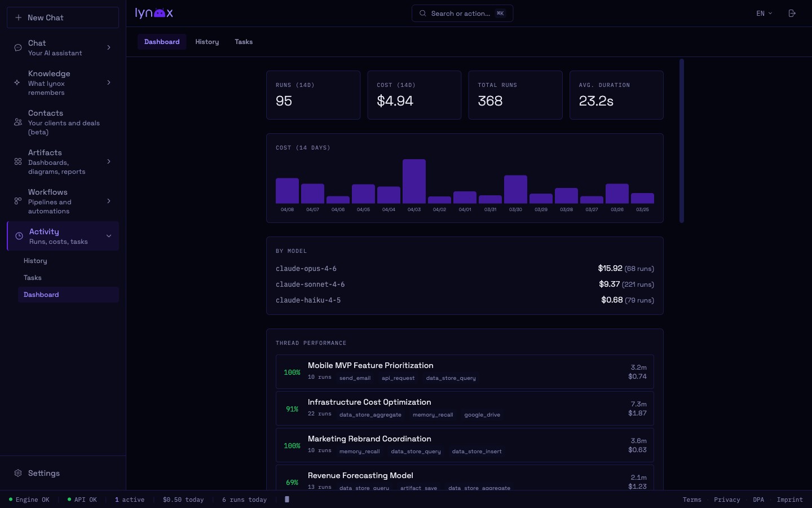The height and width of the screenshot is (508, 812).
Task: Expand the Knowledge section chevron
Action: pos(109,83)
